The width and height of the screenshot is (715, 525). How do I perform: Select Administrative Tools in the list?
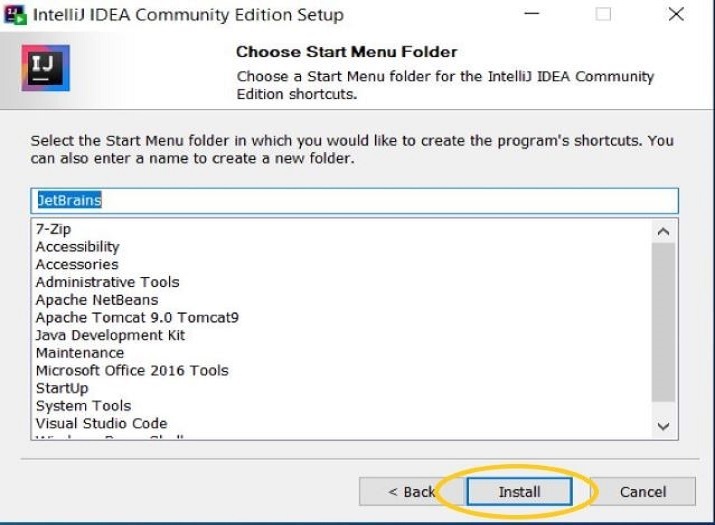pyautogui.click(x=107, y=282)
